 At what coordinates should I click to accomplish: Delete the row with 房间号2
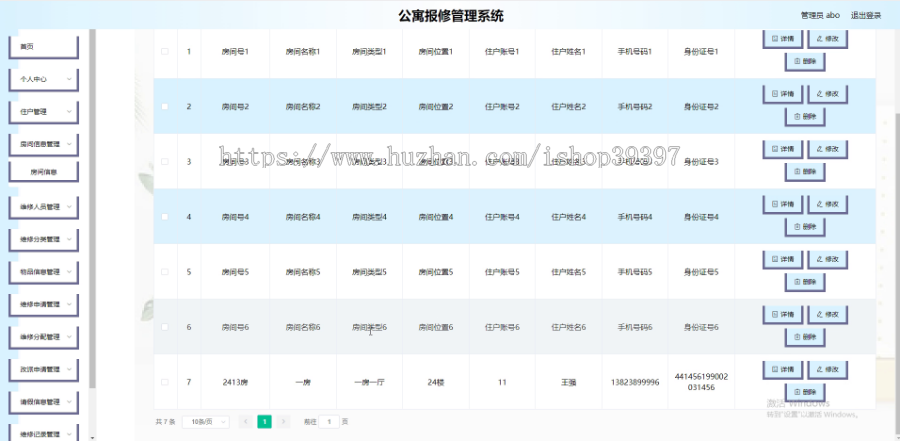tap(805, 117)
